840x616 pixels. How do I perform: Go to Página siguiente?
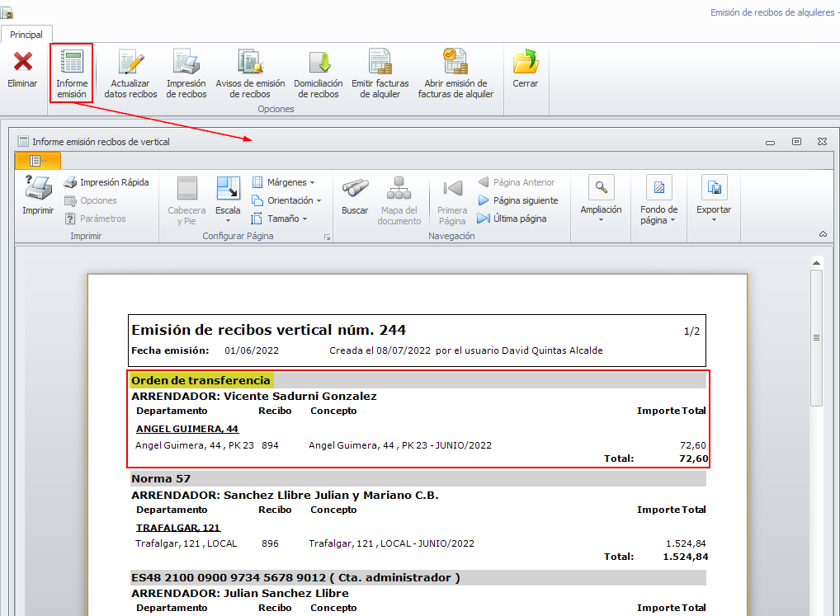(x=517, y=200)
